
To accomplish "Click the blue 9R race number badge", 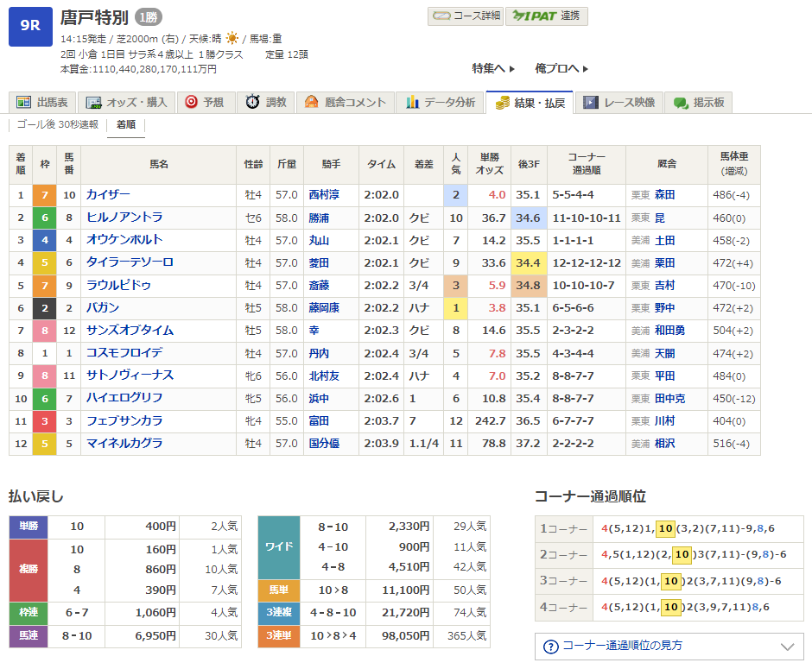I will (x=30, y=26).
